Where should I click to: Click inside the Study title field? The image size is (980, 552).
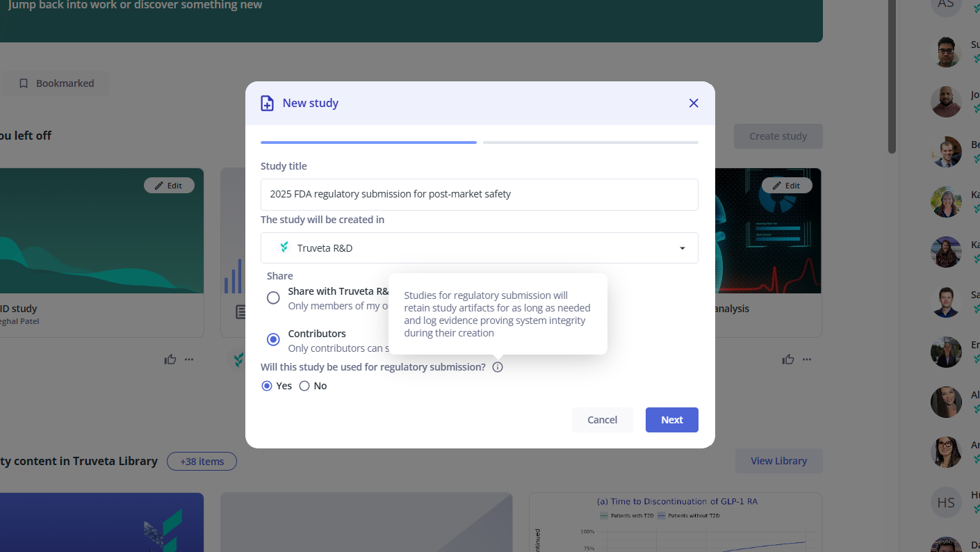click(480, 195)
